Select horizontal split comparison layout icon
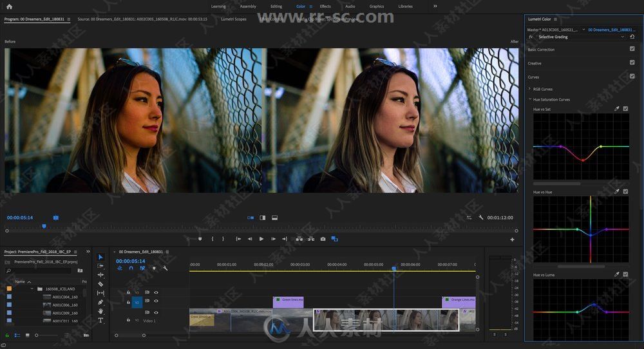This screenshot has height=349, width=644. pyautogui.click(x=275, y=218)
